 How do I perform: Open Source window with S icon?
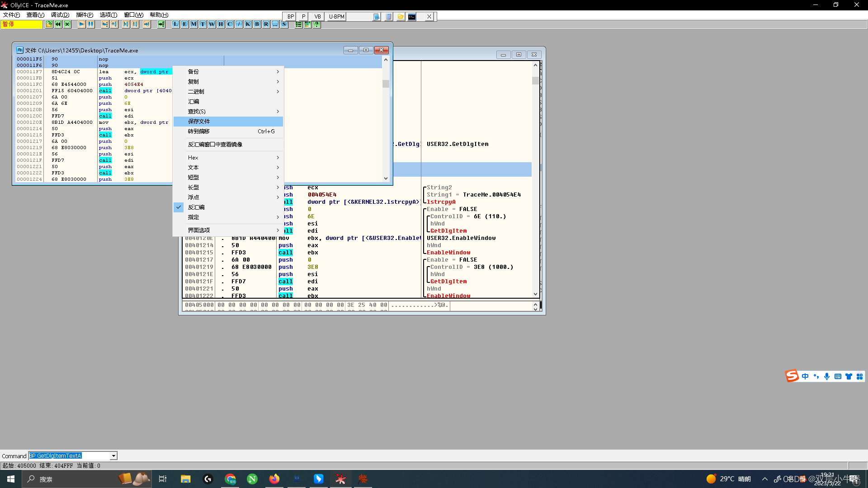pyautogui.click(x=284, y=24)
